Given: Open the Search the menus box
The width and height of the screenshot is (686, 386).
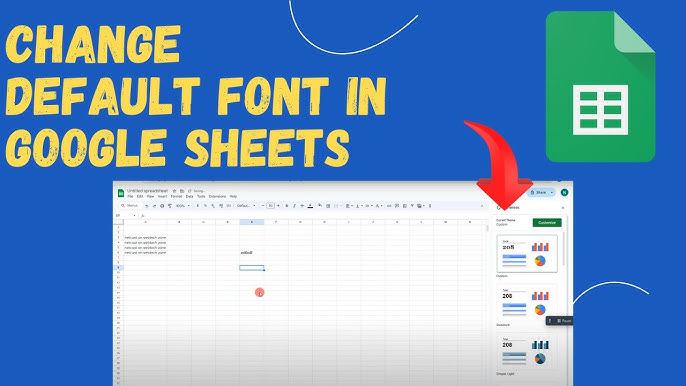Looking at the screenshot, I should point(130,206).
